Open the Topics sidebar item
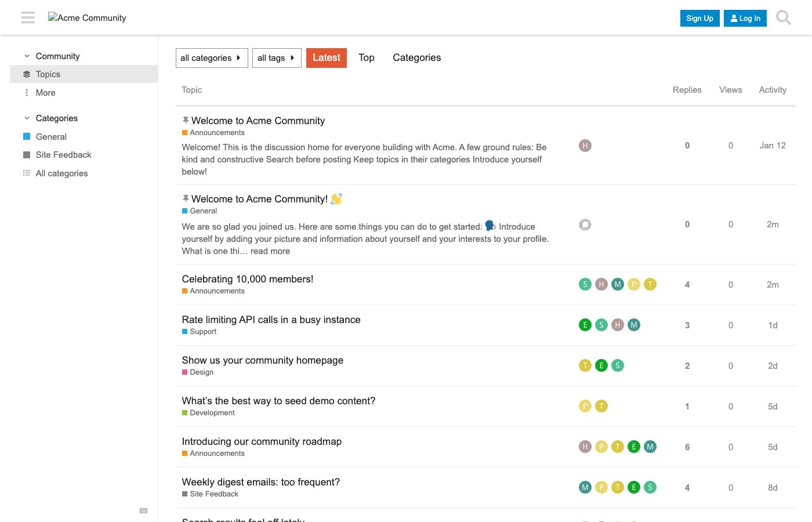 [84, 74]
